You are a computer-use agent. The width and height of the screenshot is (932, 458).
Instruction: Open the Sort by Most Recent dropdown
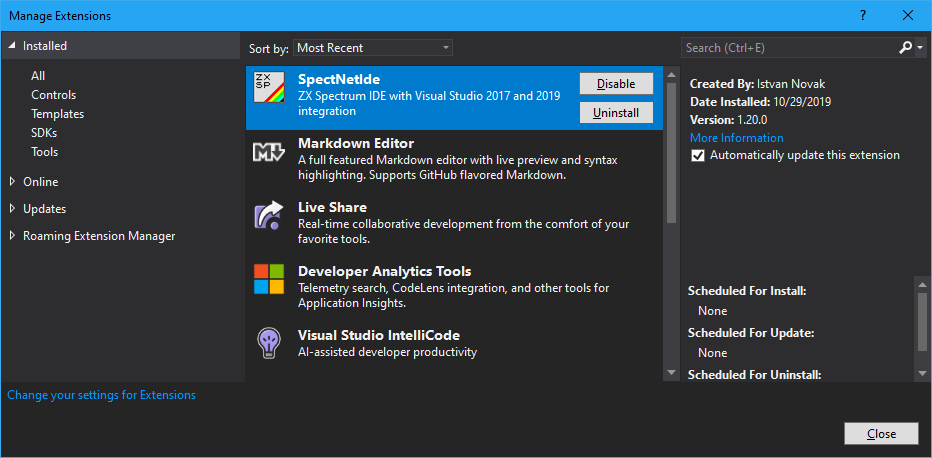coord(373,48)
